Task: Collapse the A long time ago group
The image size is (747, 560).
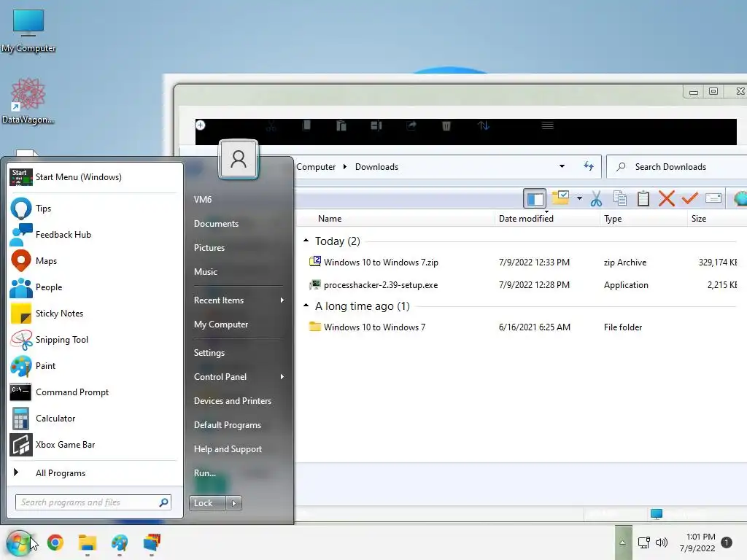Action: (x=306, y=306)
